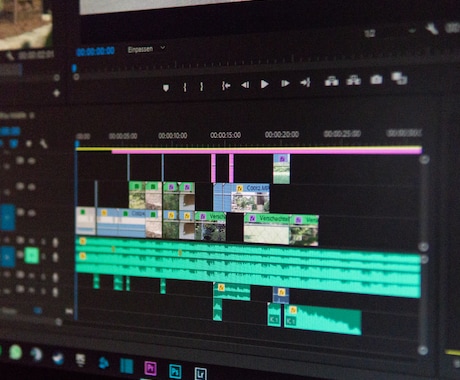Jump to the In point using Go to In

point(226,86)
